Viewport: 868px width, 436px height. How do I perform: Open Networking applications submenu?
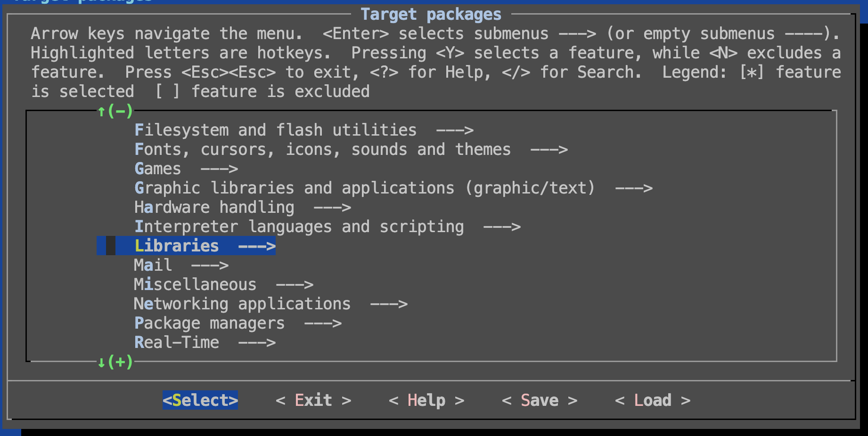click(242, 304)
